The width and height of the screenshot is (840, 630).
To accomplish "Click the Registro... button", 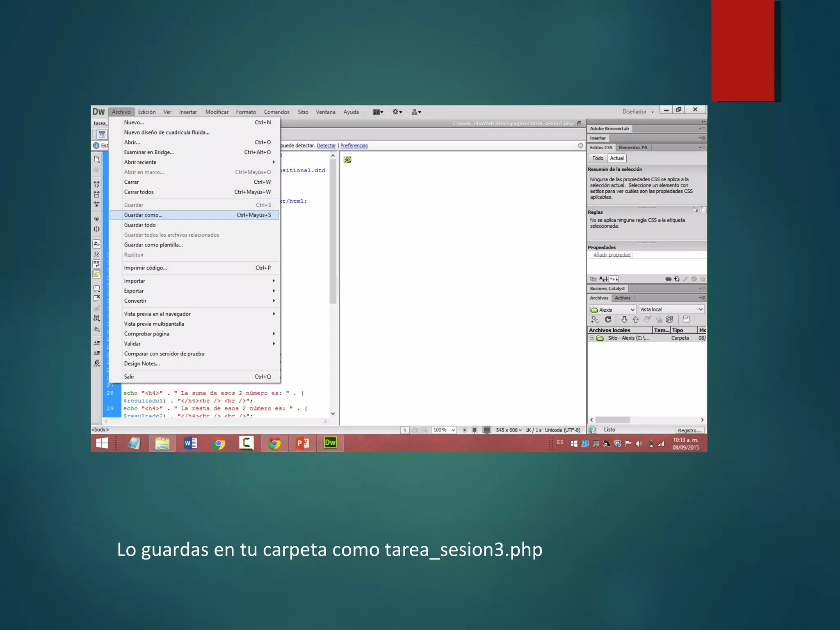I will (690, 430).
